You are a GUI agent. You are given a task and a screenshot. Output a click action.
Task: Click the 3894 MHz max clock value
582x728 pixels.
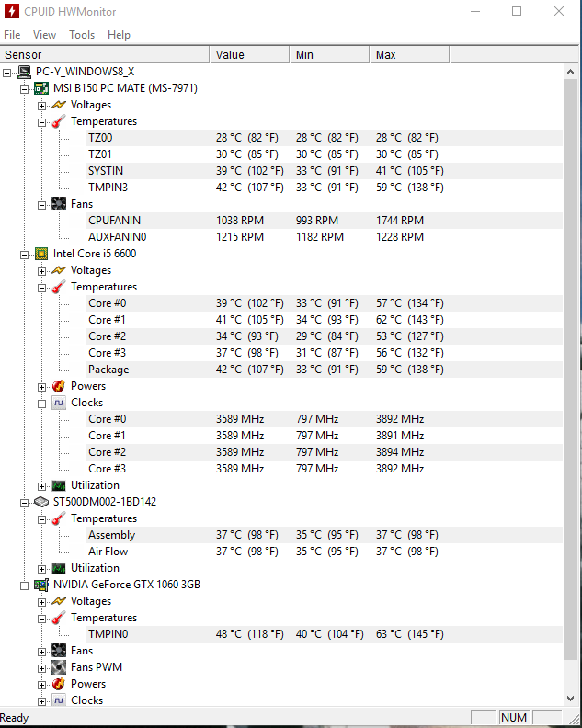pyautogui.click(x=400, y=452)
